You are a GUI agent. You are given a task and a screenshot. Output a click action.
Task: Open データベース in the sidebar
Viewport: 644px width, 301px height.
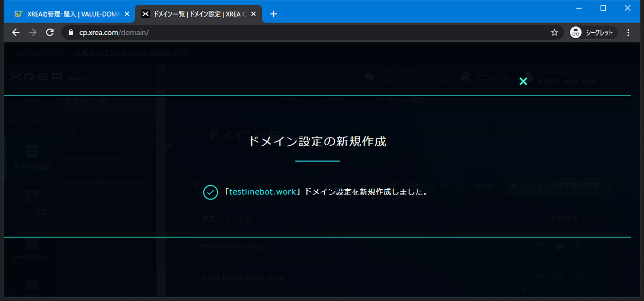[32, 248]
